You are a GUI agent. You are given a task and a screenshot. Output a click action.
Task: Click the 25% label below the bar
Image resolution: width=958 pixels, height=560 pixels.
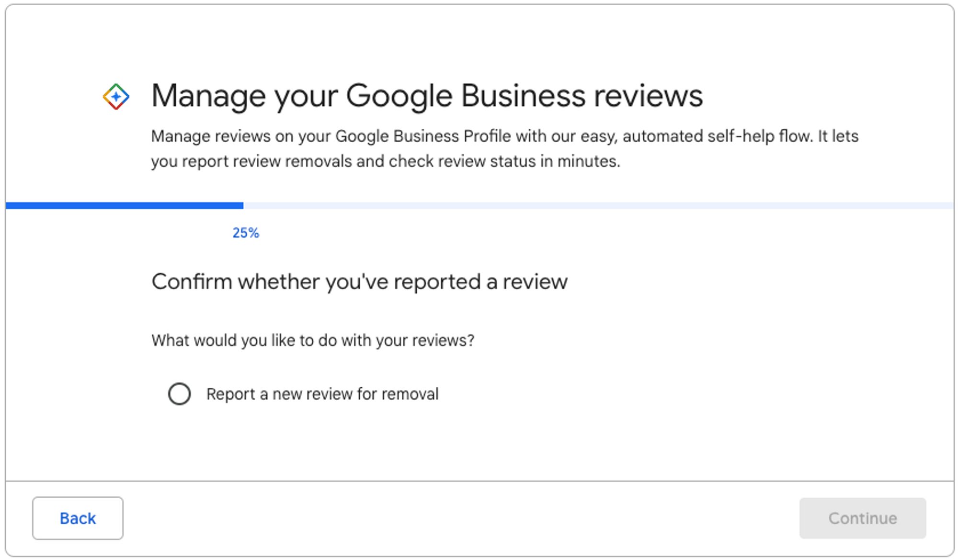(245, 234)
